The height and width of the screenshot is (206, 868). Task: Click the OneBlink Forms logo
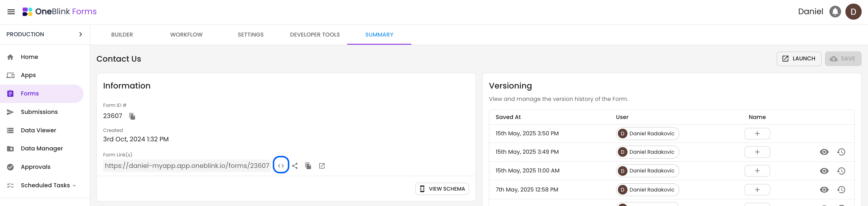point(60,12)
